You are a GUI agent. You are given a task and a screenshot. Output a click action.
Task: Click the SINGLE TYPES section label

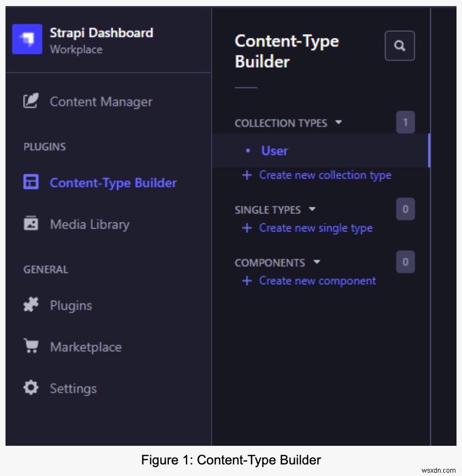tap(268, 210)
